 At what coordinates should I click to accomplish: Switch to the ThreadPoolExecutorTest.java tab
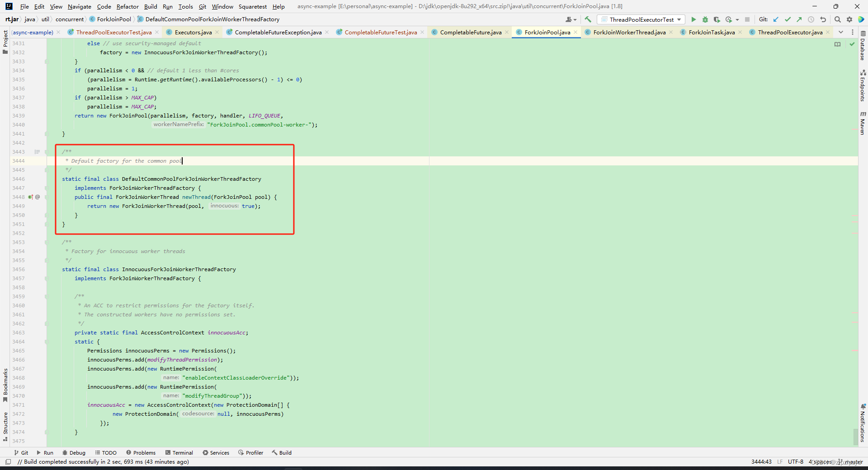click(114, 32)
